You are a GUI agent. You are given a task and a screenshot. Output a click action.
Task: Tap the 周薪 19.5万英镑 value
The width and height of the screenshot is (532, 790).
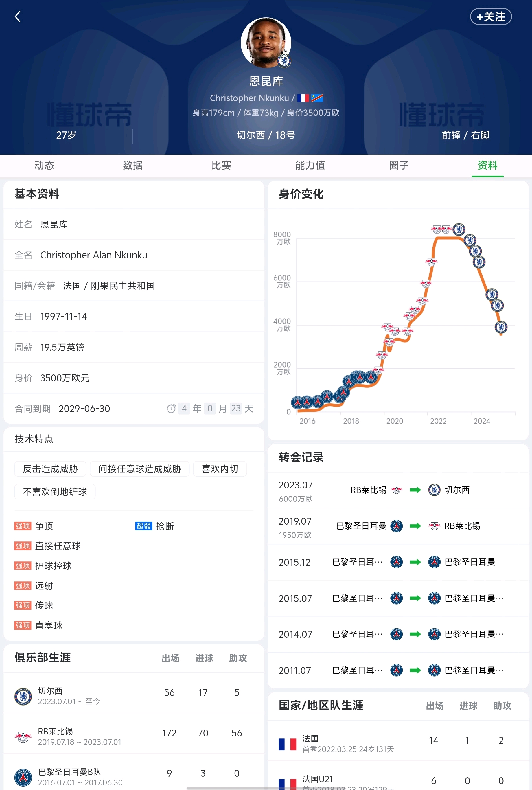(x=62, y=347)
